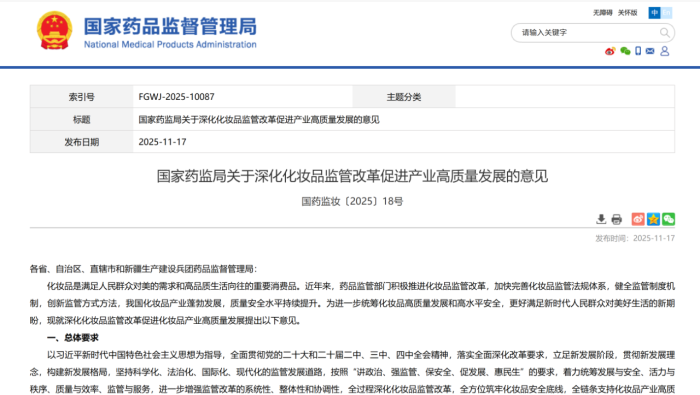Click the 标题 label cell
The height and width of the screenshot is (395, 700).
click(82, 120)
